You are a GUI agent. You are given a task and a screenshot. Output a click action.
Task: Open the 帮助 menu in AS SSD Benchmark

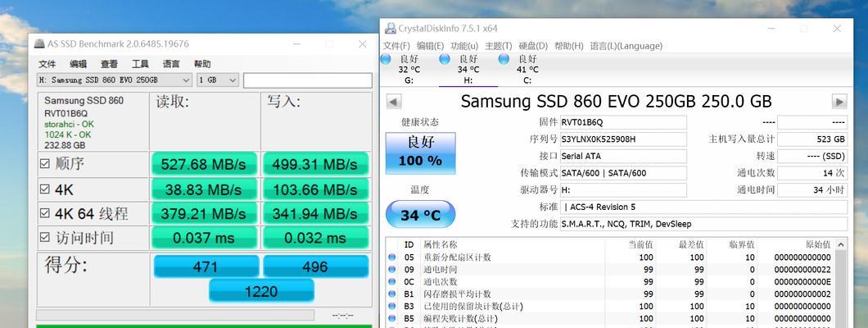pyautogui.click(x=202, y=64)
